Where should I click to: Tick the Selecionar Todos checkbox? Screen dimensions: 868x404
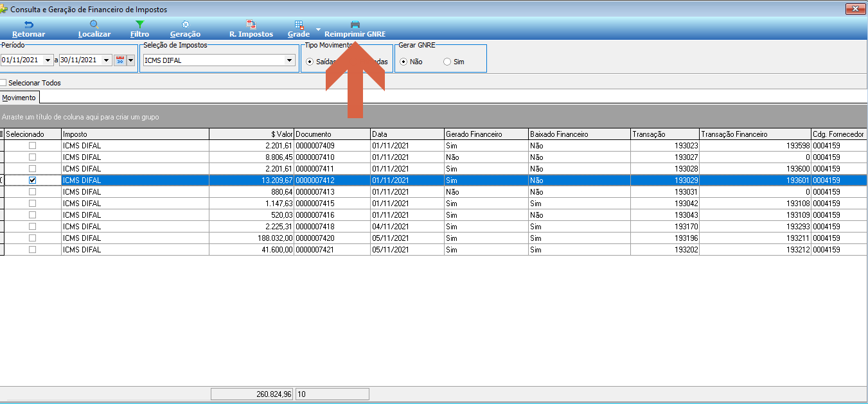(3, 83)
